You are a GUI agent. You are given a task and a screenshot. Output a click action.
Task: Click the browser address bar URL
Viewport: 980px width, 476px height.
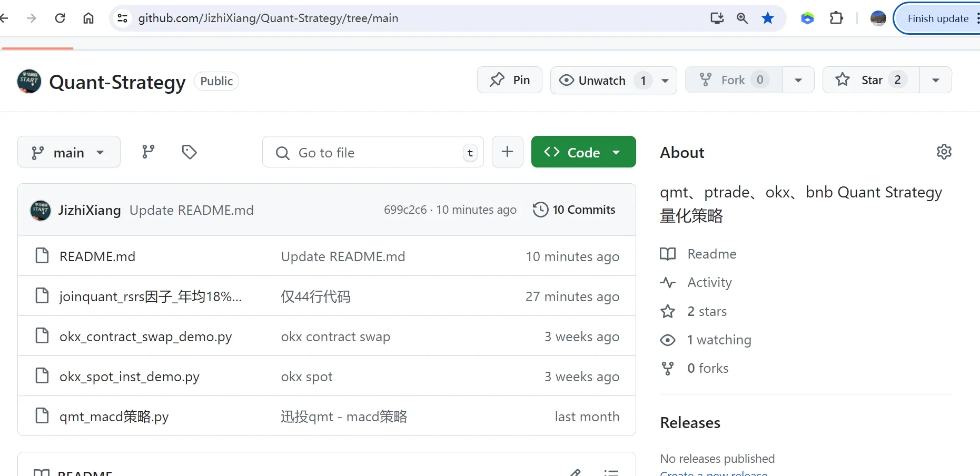[x=268, y=18]
